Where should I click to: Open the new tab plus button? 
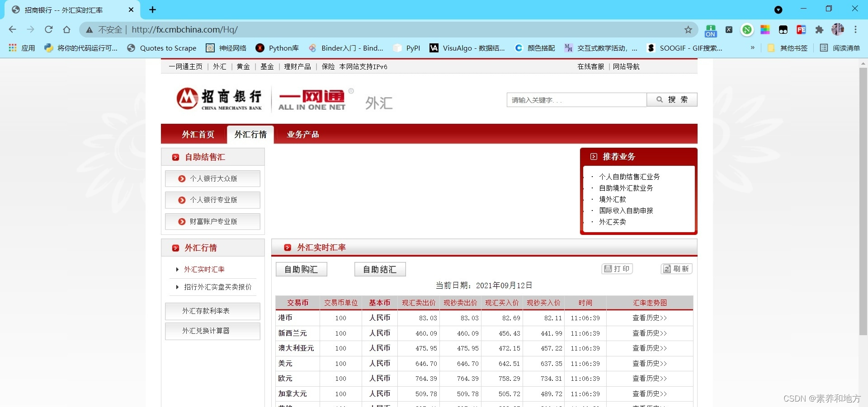click(x=152, y=9)
